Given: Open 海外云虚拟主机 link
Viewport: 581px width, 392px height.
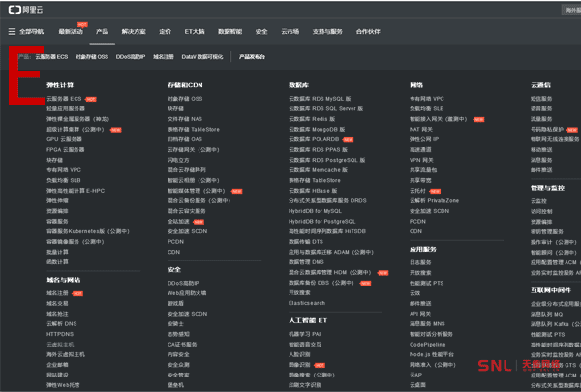Looking at the screenshot, I should [x=66, y=354].
